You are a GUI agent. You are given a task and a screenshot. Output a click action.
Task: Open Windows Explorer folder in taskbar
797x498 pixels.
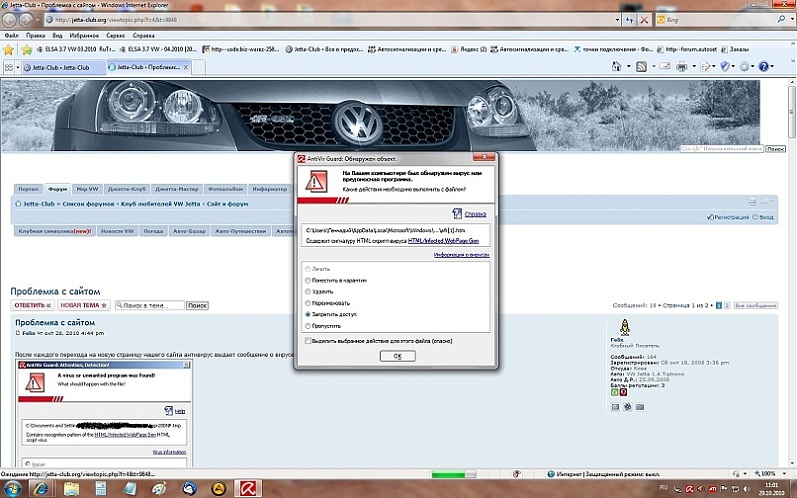(x=71, y=488)
